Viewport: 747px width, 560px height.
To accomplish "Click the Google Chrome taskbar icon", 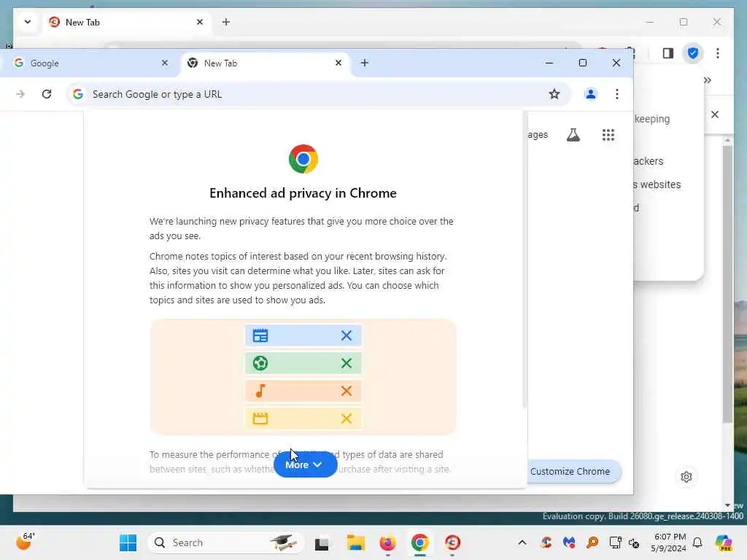I will (419, 542).
